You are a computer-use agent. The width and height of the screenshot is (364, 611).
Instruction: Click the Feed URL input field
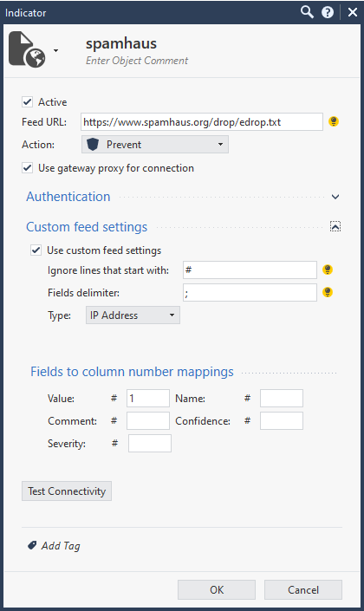click(202, 122)
